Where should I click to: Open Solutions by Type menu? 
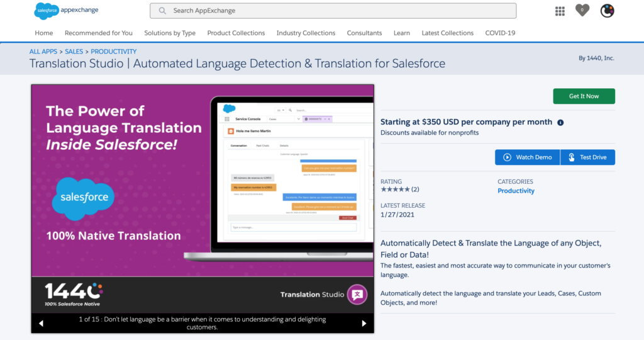tap(170, 33)
